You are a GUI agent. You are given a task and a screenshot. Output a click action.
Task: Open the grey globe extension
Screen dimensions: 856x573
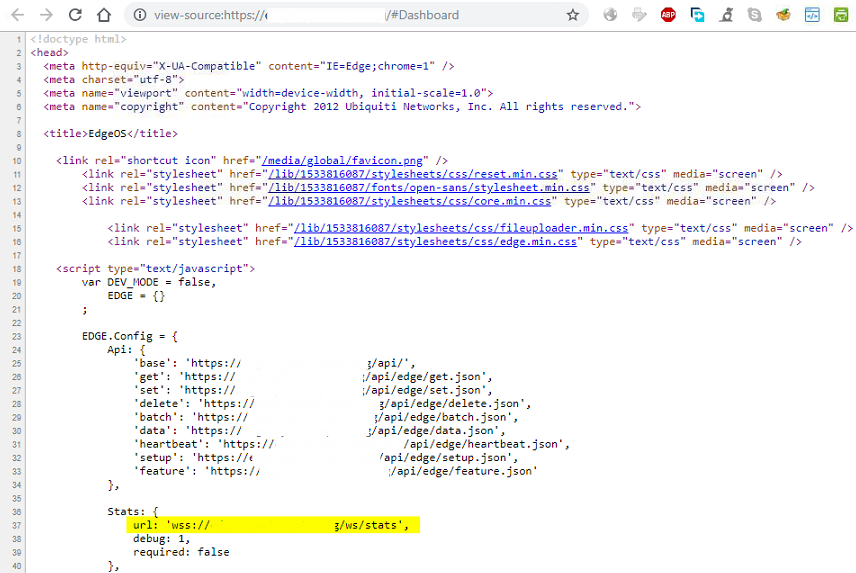[x=610, y=15]
